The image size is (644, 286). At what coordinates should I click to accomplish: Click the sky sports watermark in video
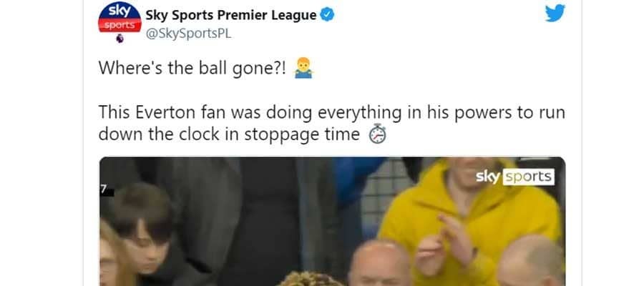(x=515, y=177)
